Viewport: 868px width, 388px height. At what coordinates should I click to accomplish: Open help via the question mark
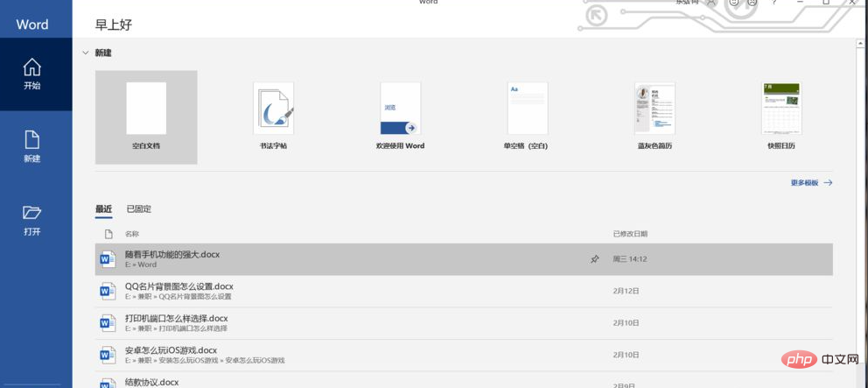774,3
